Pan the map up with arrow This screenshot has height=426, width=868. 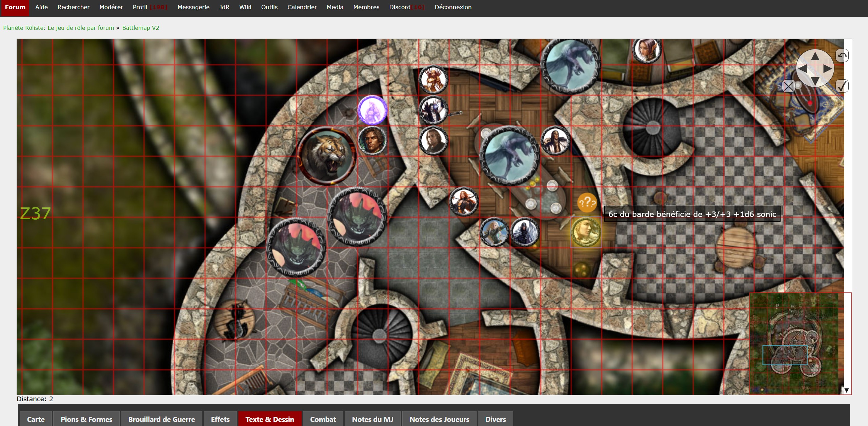pyautogui.click(x=815, y=57)
